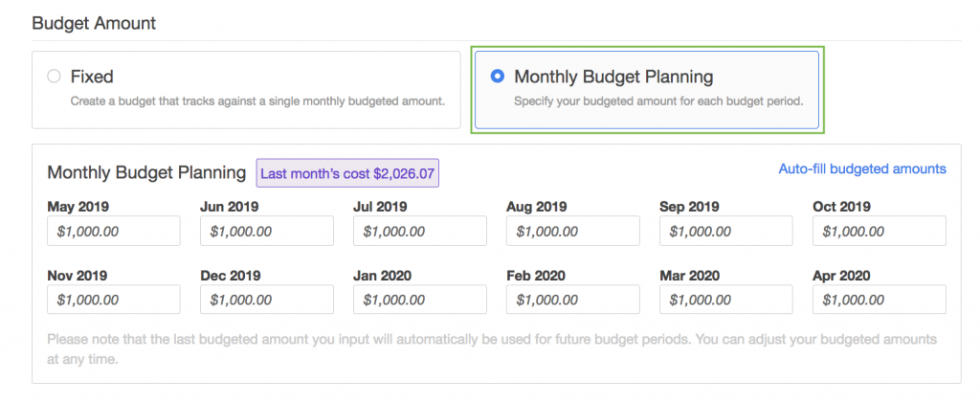Focus the Jul 2019 budget input
Viewport: 980px width, 403px height.
420,231
